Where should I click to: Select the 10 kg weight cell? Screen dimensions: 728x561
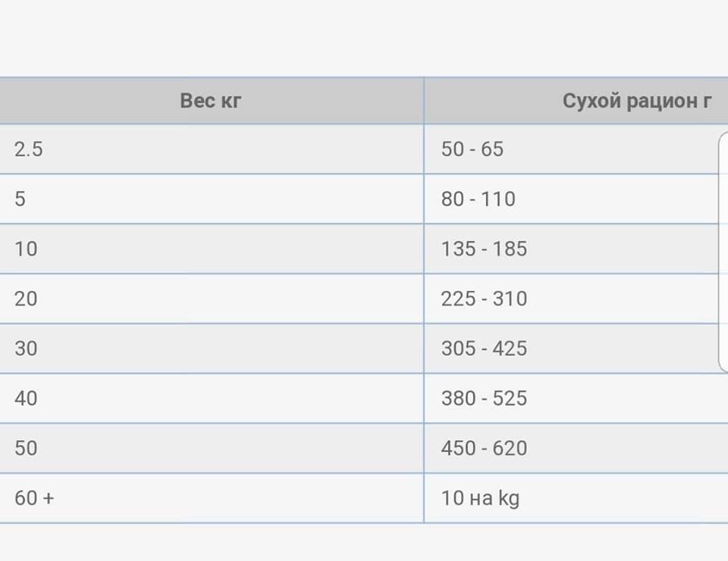26,249
